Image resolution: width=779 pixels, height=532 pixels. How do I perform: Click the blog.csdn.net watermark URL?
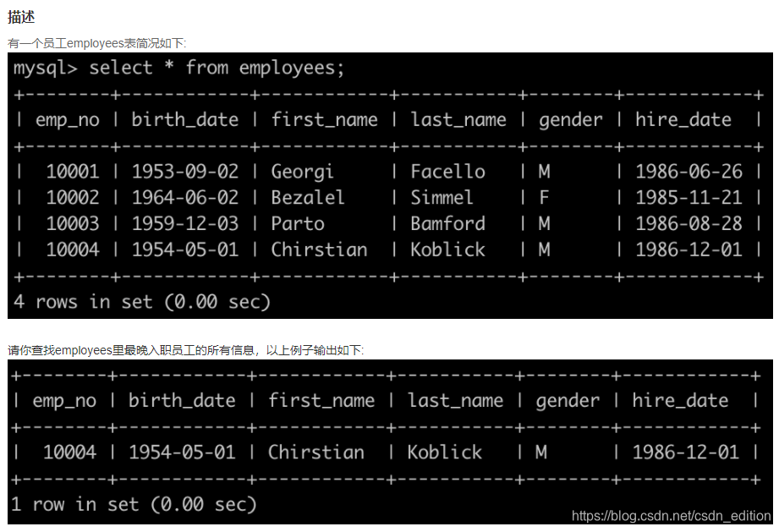pos(672,516)
